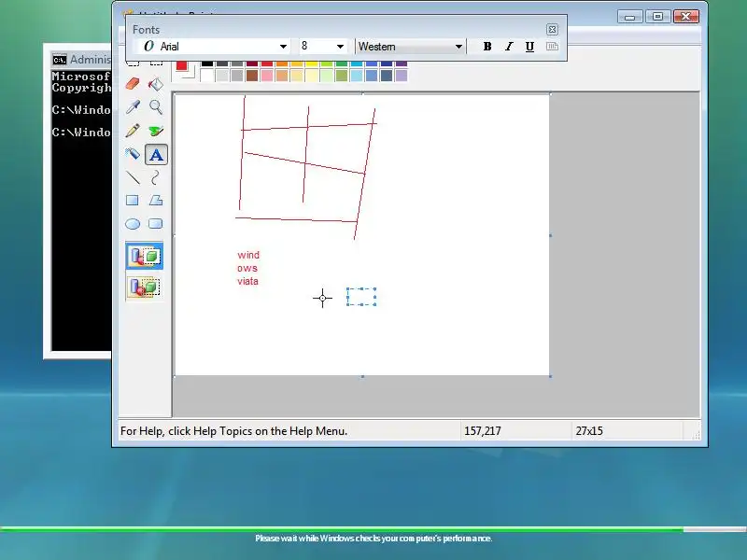The image size is (747, 560).
Task: Click the 'For Help, click Help Topics' status text
Action: pos(233,431)
